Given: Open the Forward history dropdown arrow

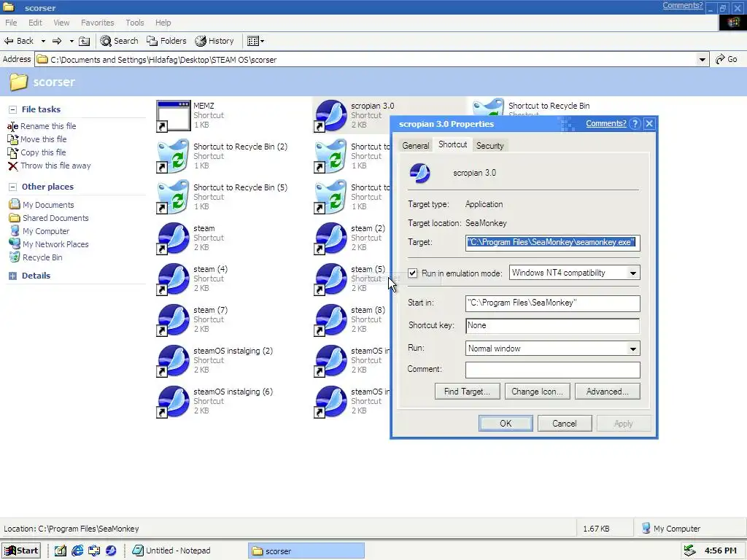Looking at the screenshot, I should pyautogui.click(x=71, y=41).
